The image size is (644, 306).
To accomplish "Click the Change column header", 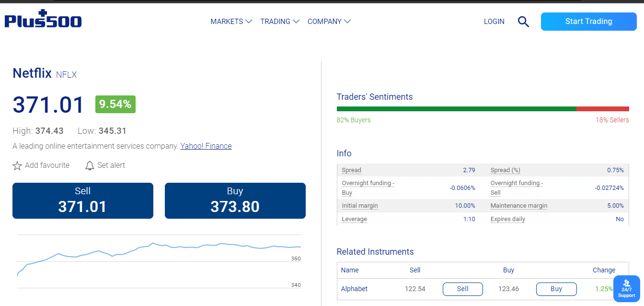I will pyautogui.click(x=604, y=270).
